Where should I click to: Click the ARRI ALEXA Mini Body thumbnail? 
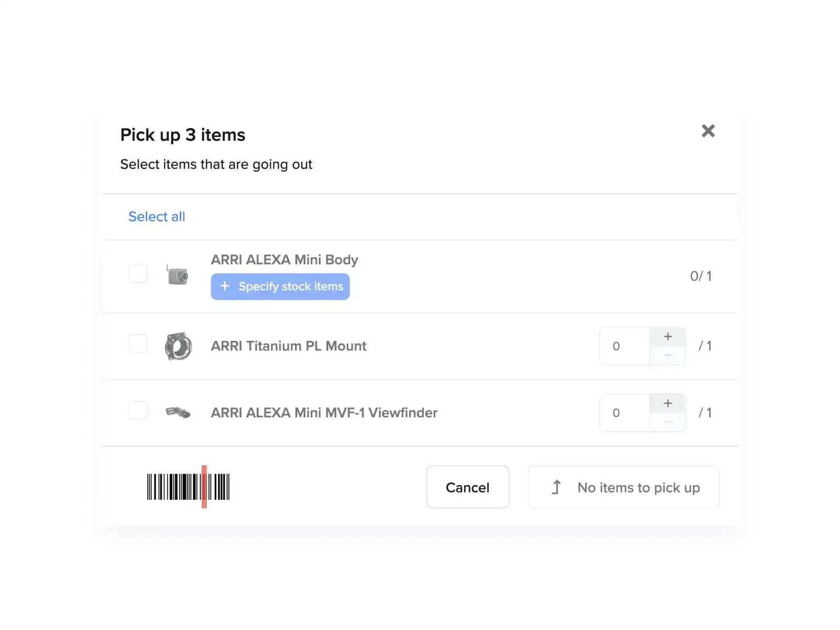177,275
